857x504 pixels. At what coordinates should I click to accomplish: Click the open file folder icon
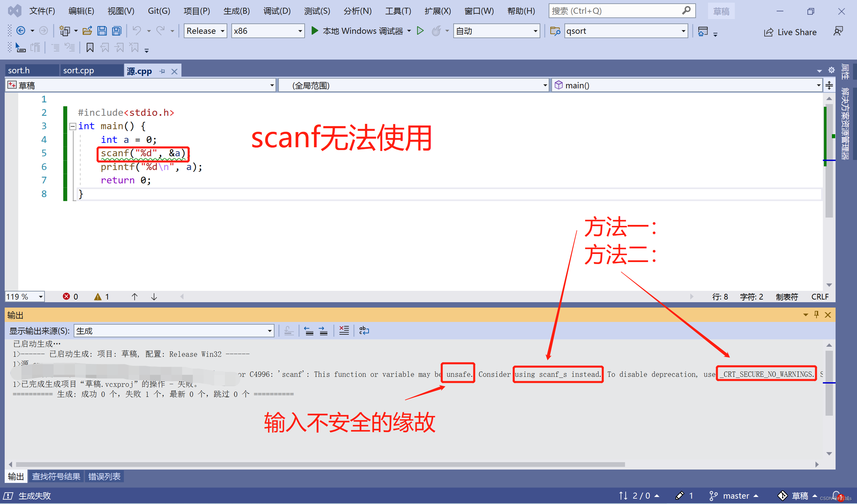[87, 31]
